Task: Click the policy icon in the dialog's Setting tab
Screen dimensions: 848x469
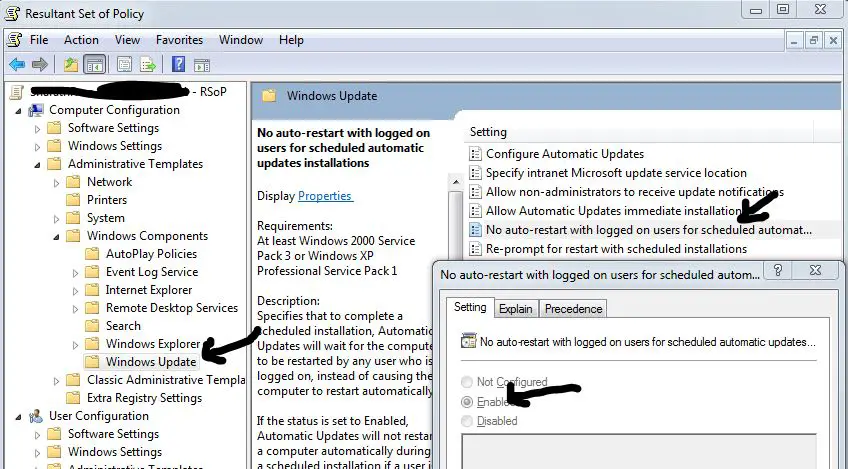Action: point(468,342)
